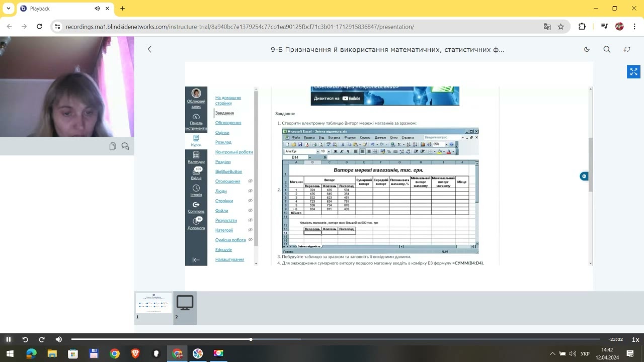Click Дивитися на YouTube on video banner
The width and height of the screenshot is (644, 362).
pyautogui.click(x=337, y=99)
